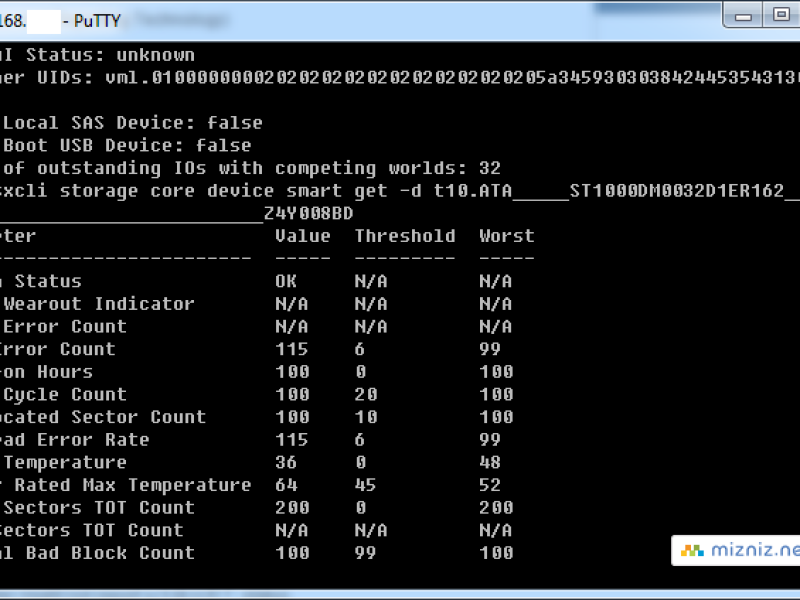The image size is (800, 600).
Task: Select value 36 in Temperature row
Action: pos(286,462)
